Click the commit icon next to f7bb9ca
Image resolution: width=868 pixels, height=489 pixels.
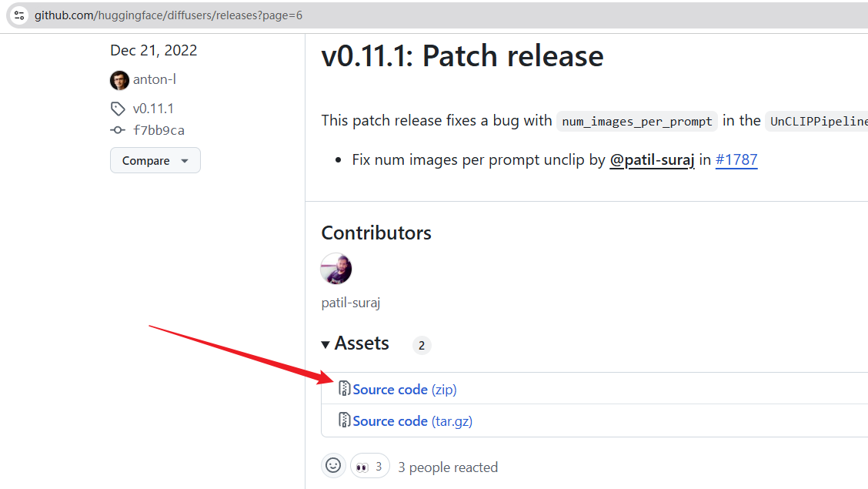118,130
